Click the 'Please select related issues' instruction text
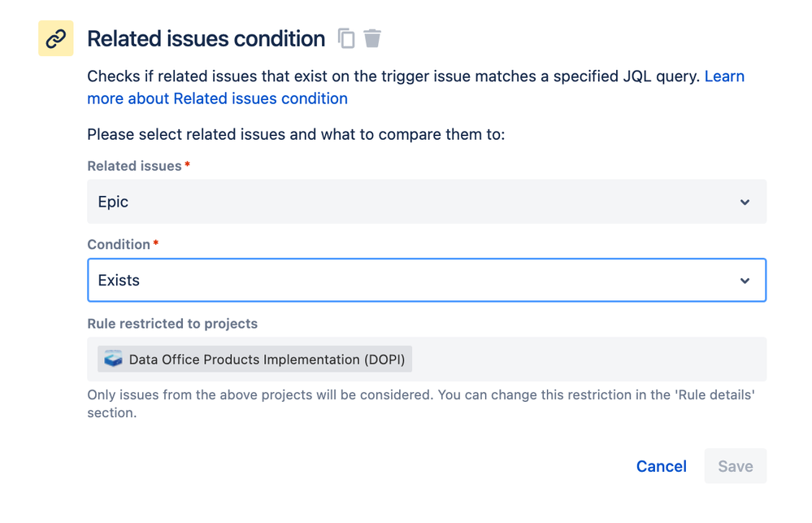The height and width of the screenshot is (523, 812). pyautogui.click(x=296, y=134)
